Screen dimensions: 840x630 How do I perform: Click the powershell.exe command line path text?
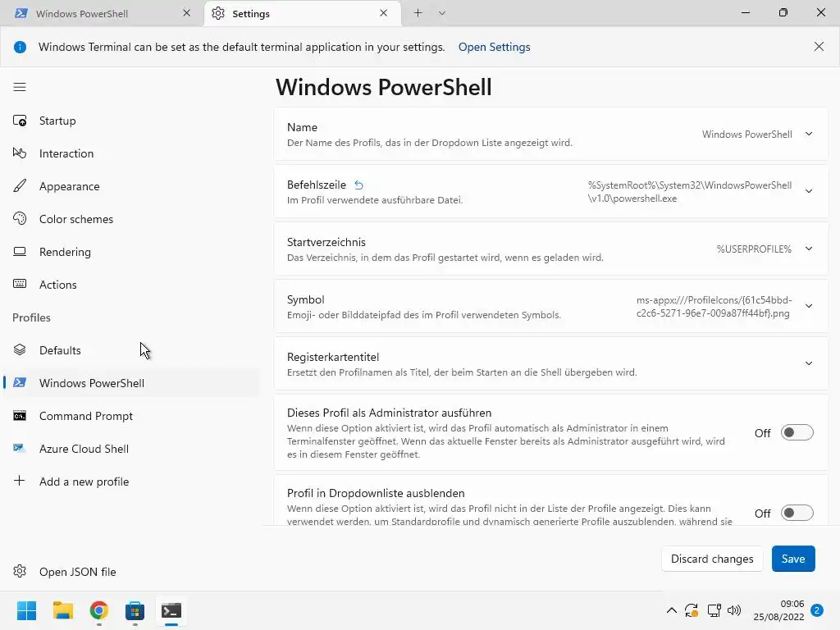pyautogui.click(x=689, y=192)
